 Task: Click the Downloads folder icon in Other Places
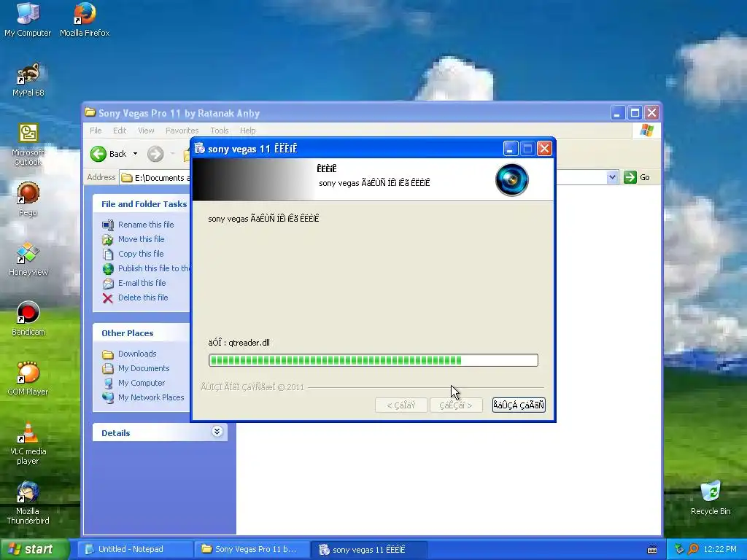pos(108,354)
